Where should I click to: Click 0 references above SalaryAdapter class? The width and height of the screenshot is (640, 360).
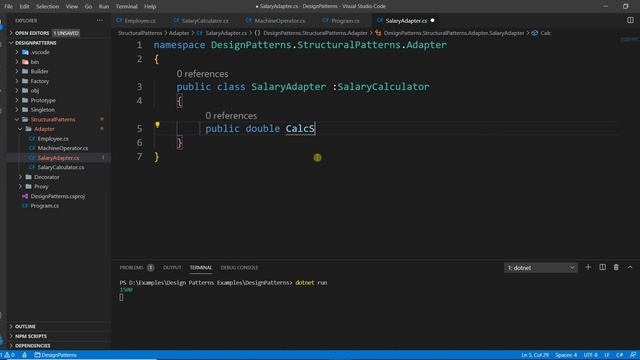[x=202, y=74]
